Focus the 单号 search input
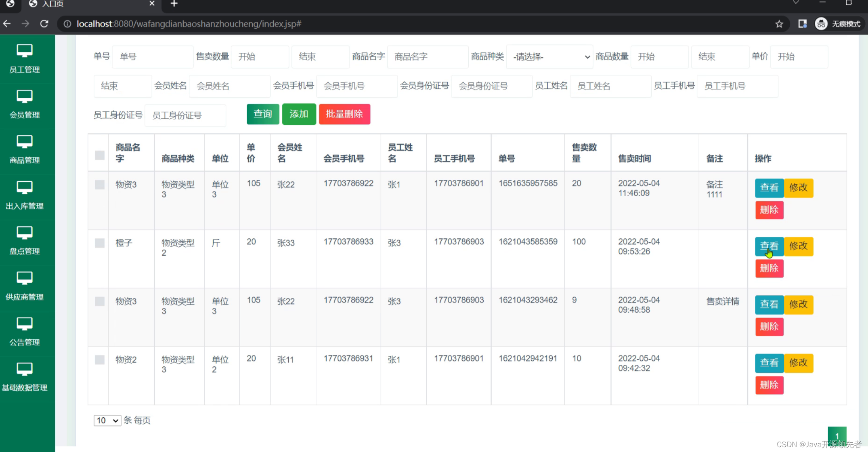This screenshot has width=868, height=452. [153, 57]
